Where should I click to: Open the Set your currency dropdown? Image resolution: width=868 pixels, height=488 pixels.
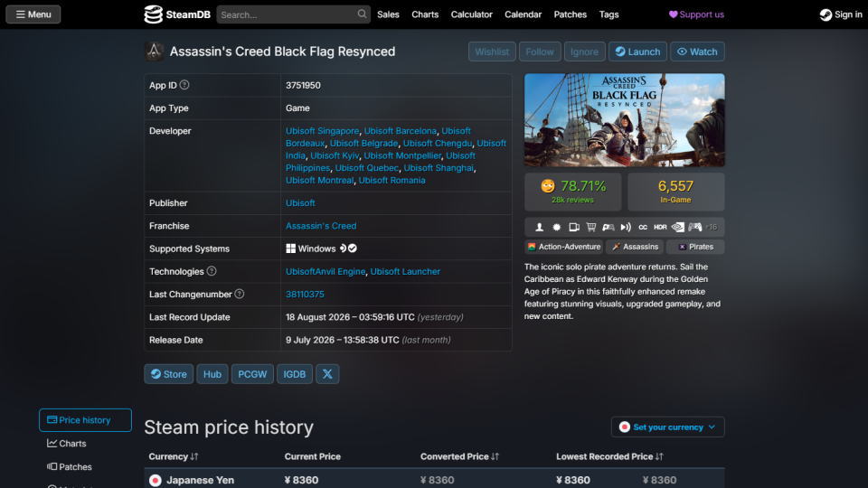pyautogui.click(x=667, y=427)
